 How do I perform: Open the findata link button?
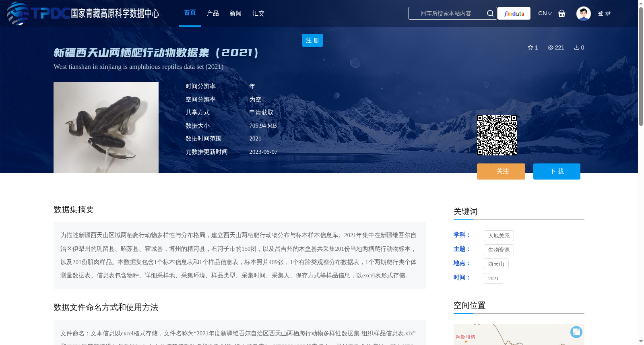514,13
